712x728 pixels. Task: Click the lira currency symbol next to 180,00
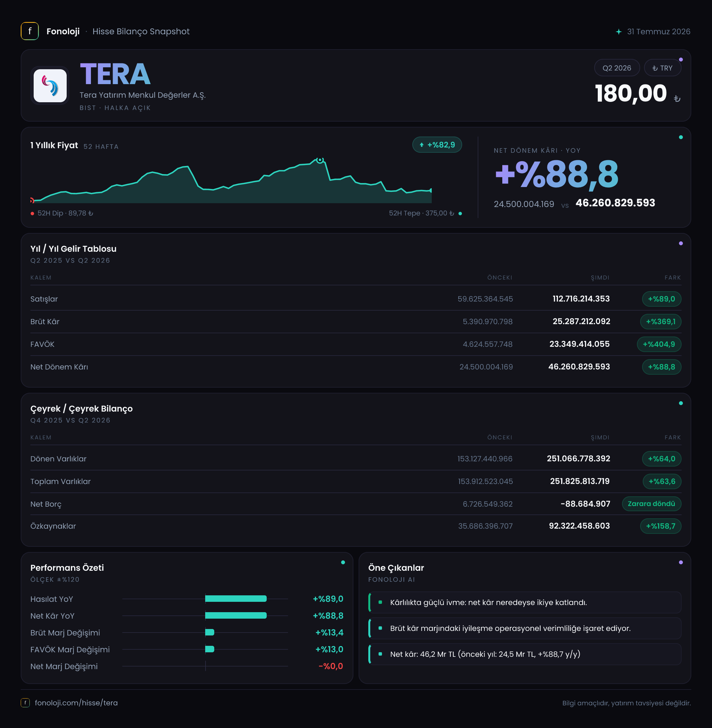tap(677, 99)
